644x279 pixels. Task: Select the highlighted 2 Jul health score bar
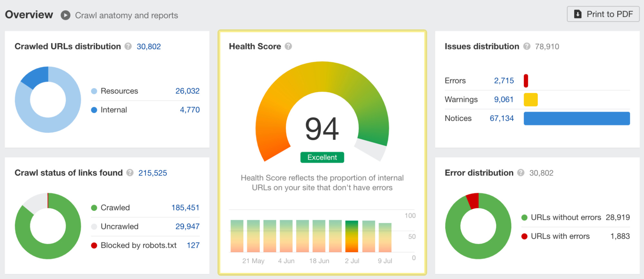click(x=351, y=236)
